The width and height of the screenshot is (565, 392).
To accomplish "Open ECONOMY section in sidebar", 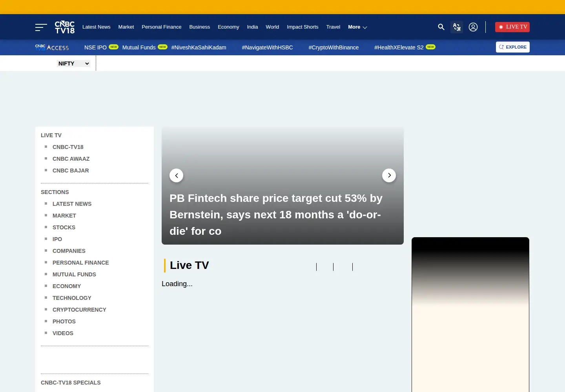I will 67,286.
